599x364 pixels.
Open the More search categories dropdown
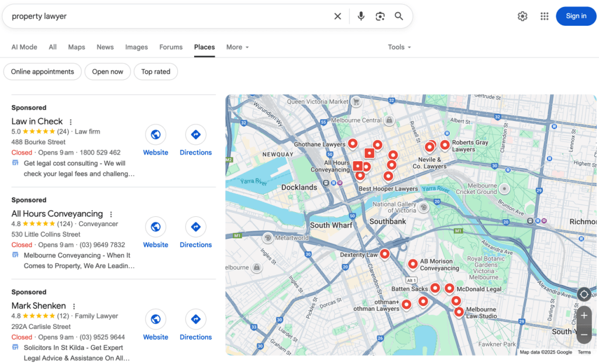237,47
